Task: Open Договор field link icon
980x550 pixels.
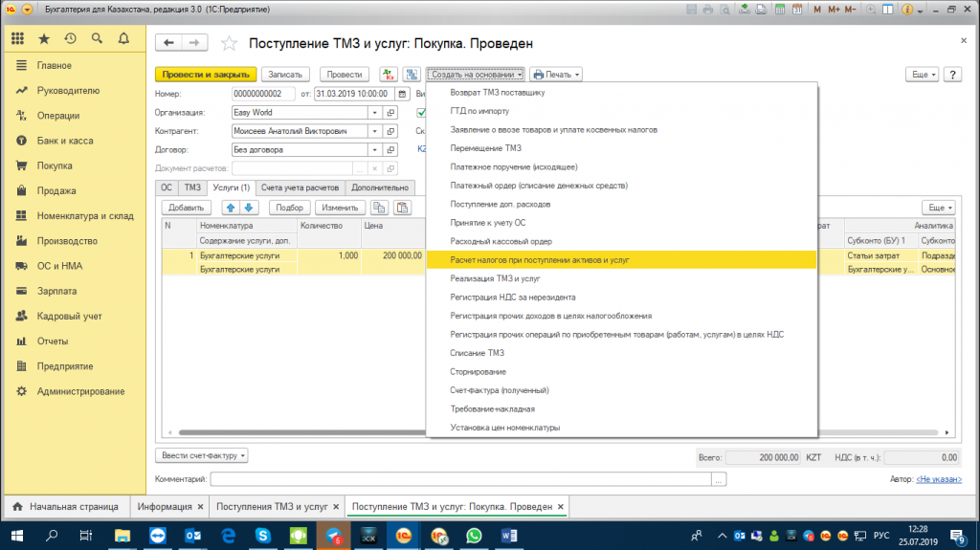Action: (390, 150)
